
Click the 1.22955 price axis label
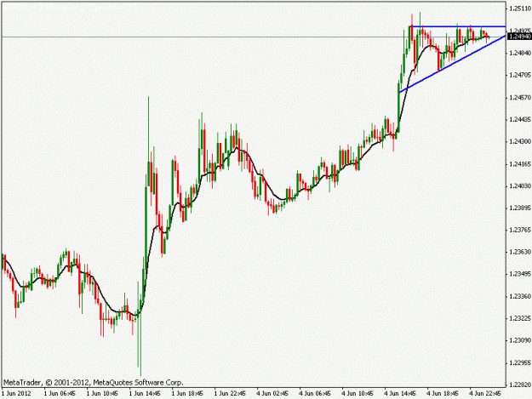(520, 362)
